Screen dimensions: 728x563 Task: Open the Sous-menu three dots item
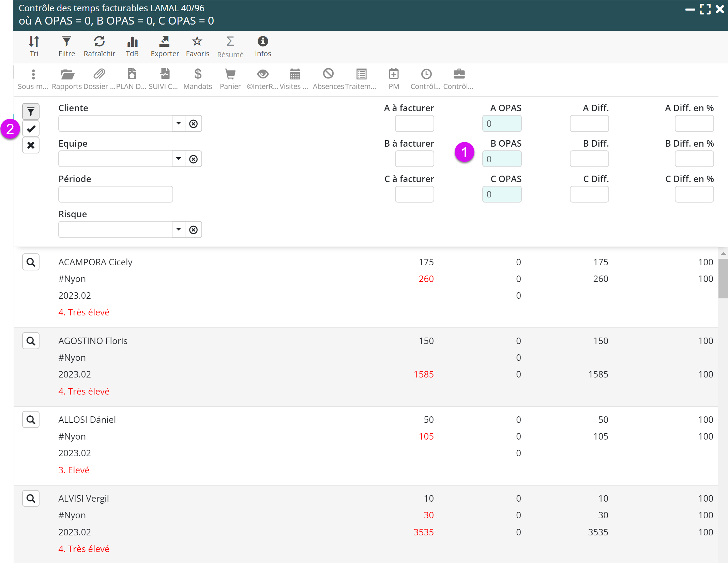tap(33, 79)
